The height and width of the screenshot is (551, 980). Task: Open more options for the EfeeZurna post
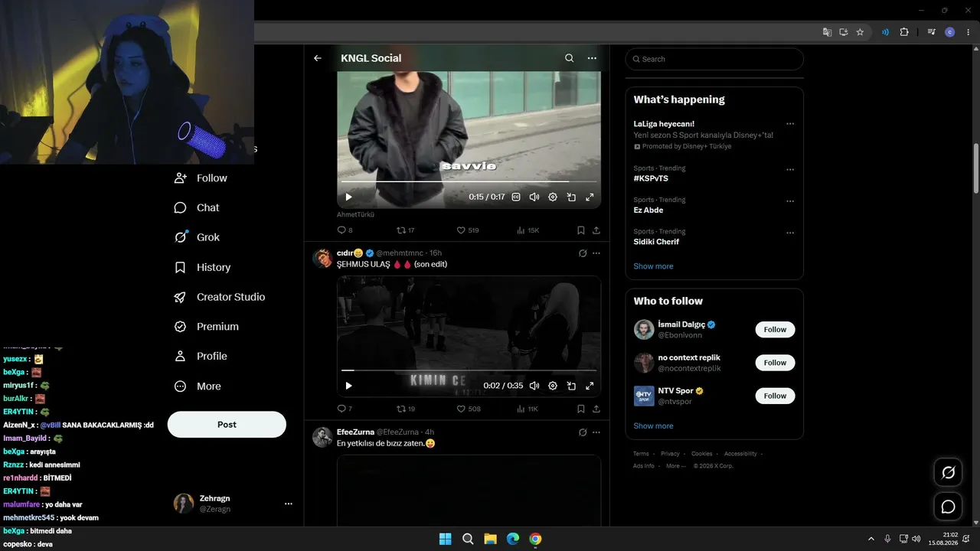[596, 432]
